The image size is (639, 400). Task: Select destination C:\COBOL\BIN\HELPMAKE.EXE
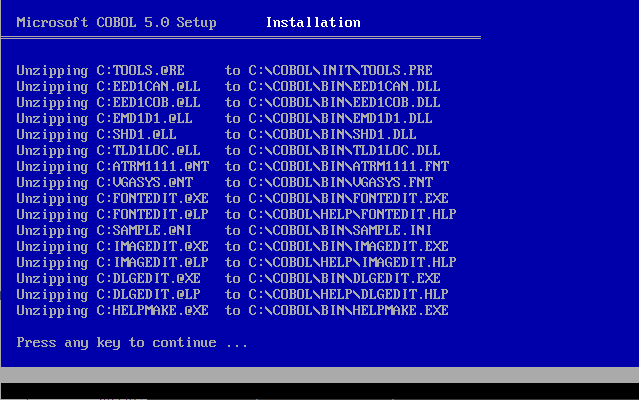(348, 310)
